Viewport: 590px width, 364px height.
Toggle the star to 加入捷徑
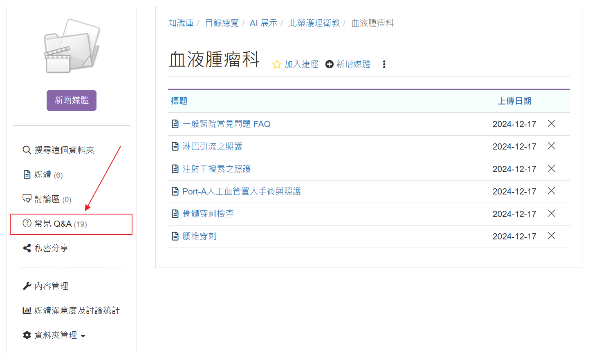pos(276,64)
